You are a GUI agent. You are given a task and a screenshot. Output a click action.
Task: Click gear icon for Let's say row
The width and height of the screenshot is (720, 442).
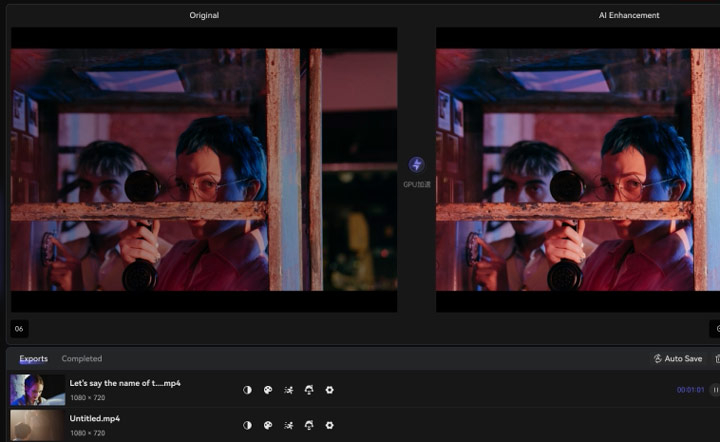click(x=329, y=390)
